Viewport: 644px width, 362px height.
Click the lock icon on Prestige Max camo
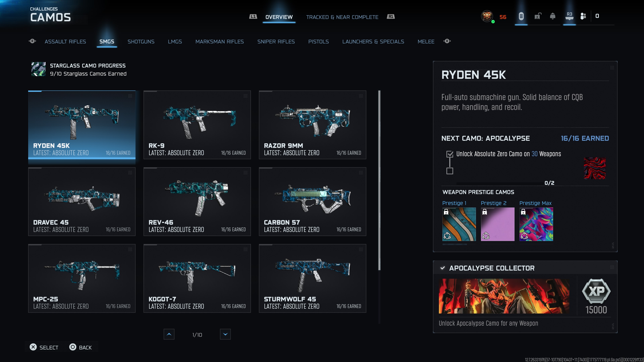tap(523, 212)
